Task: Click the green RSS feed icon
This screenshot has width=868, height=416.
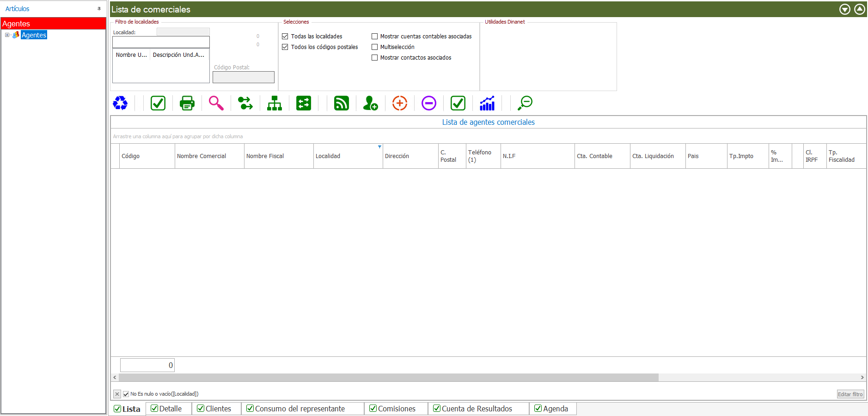Action: (342, 103)
